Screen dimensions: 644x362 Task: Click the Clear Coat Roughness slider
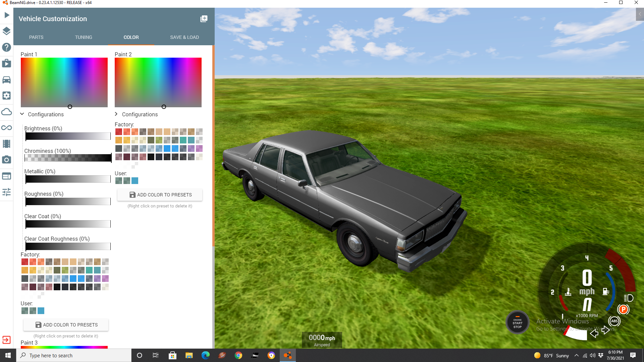click(68, 246)
